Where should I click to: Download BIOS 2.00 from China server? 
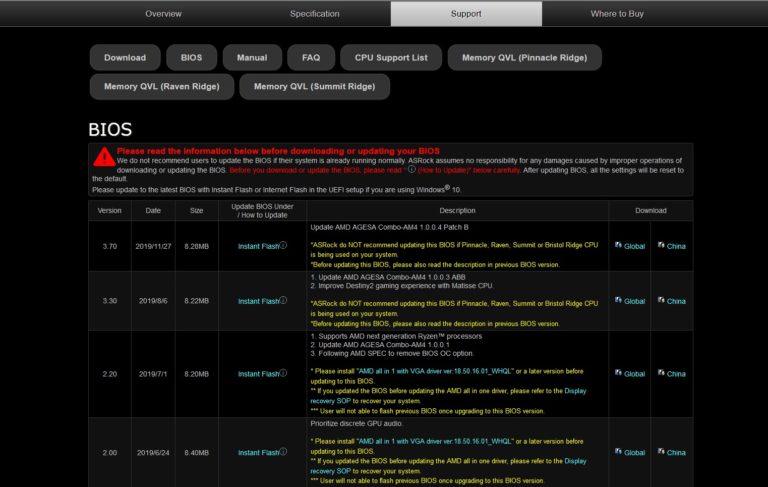(x=676, y=453)
